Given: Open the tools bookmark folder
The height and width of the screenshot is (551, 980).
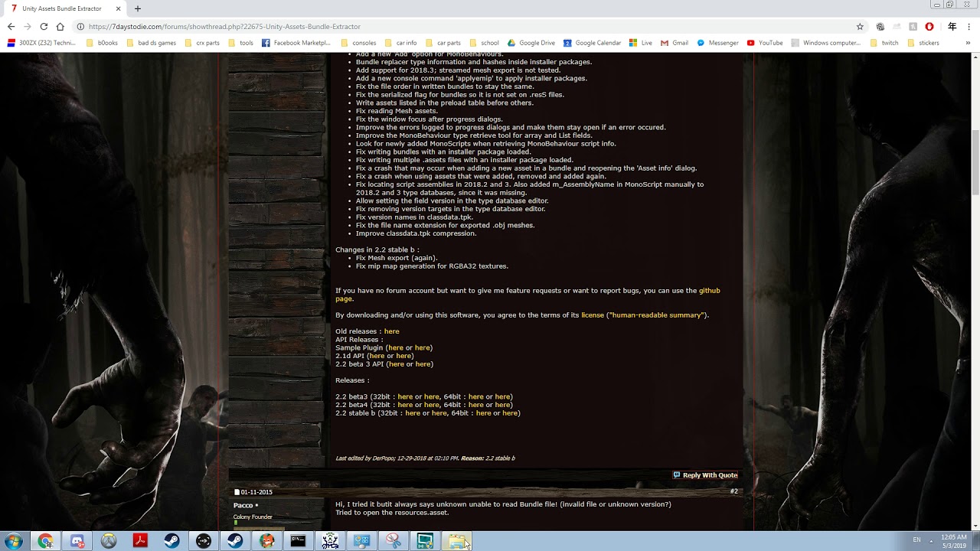Looking at the screenshot, I should (240, 43).
